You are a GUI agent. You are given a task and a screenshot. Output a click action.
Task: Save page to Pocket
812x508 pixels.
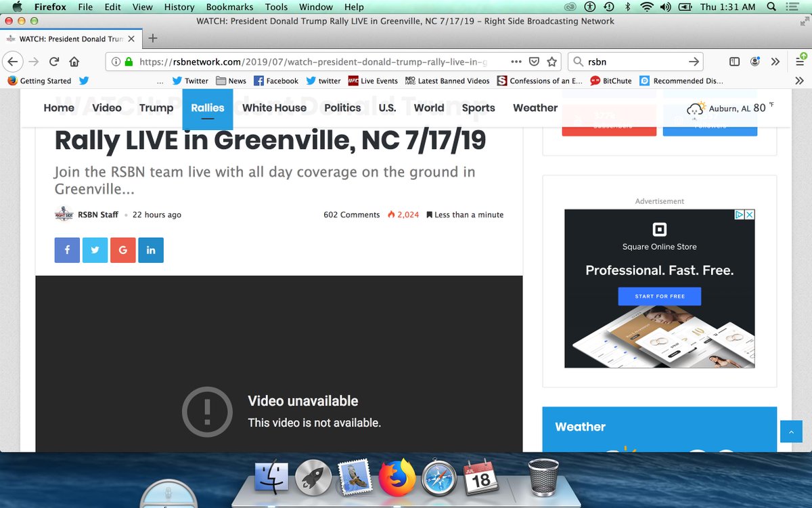[x=534, y=62]
